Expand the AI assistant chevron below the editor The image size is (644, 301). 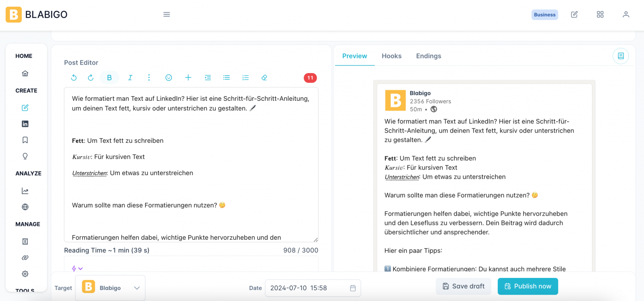pyautogui.click(x=80, y=268)
